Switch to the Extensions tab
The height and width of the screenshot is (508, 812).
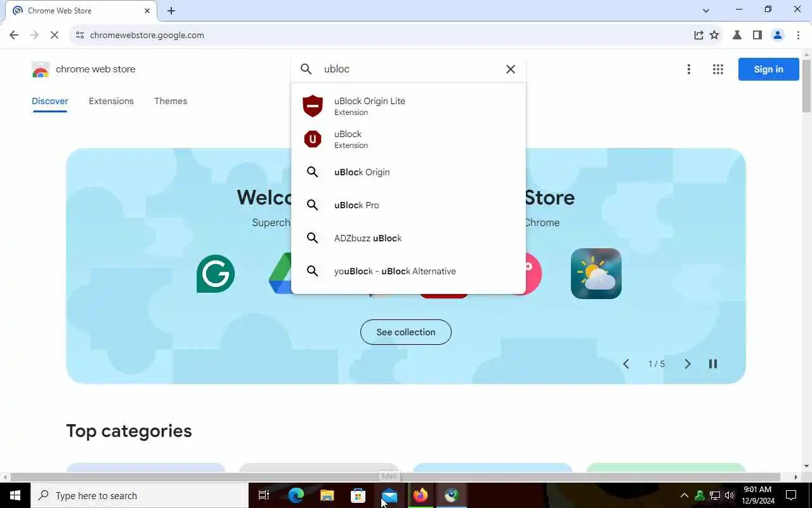(111, 101)
